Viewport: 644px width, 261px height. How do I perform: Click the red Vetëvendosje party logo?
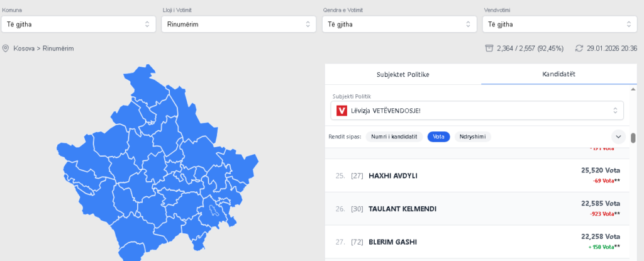[x=342, y=111]
